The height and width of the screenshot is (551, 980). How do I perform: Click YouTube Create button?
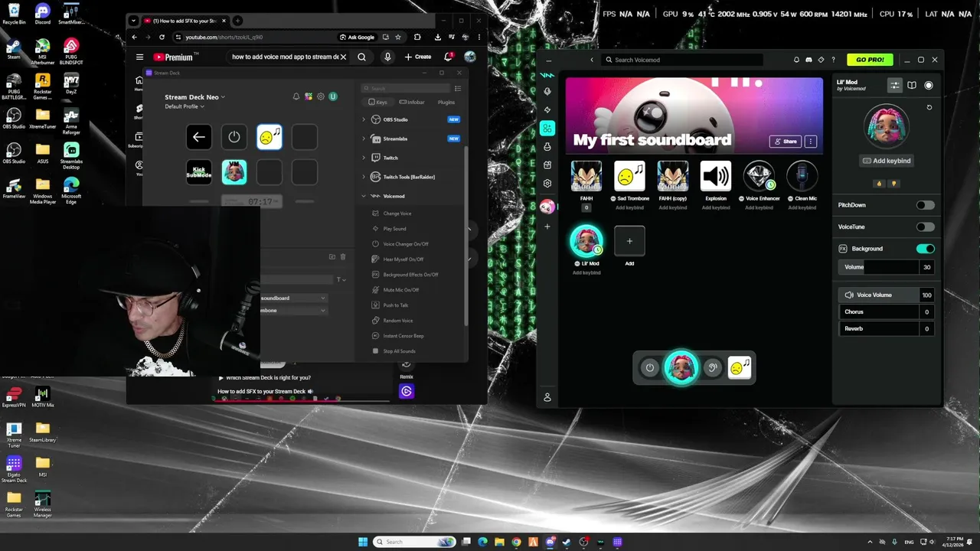coord(418,57)
